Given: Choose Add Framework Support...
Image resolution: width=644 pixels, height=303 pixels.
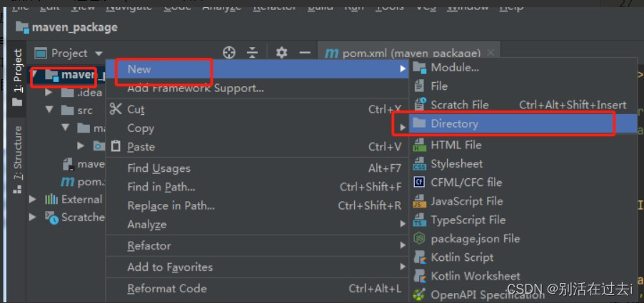Looking at the screenshot, I should (257, 88).
